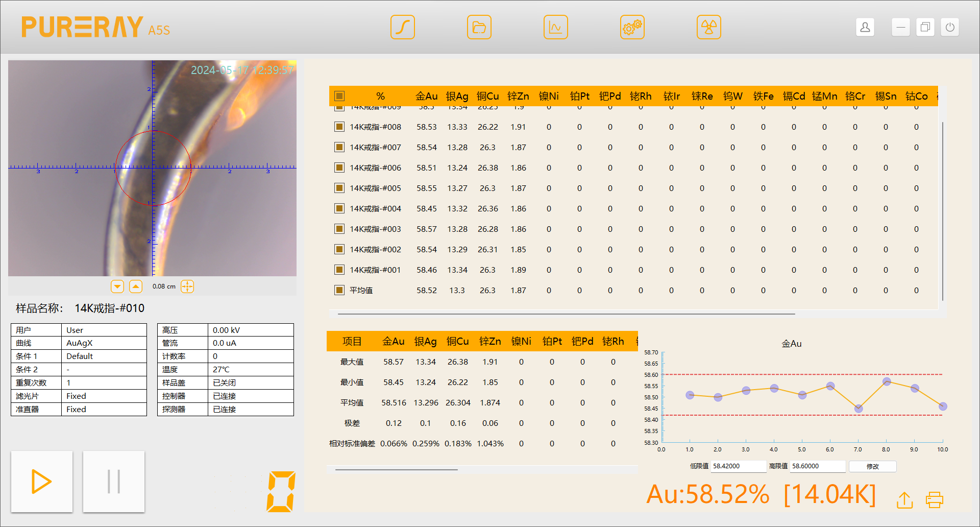This screenshot has width=980, height=527.
Task: Toggle checkbox for 14K戒指-#004 row
Action: click(339, 208)
